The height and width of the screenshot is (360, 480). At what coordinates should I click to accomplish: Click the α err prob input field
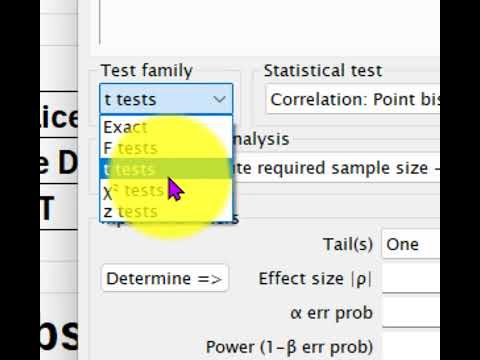411,313
